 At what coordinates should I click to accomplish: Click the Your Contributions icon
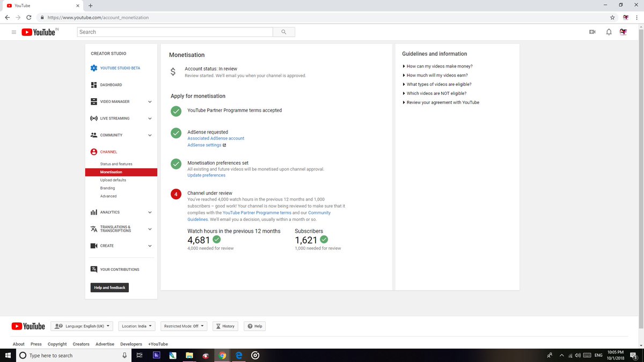(94, 269)
